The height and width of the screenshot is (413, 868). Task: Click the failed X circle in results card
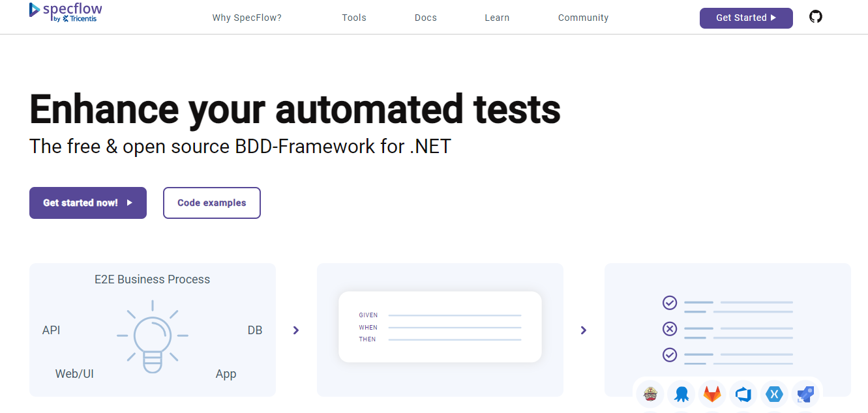670,329
